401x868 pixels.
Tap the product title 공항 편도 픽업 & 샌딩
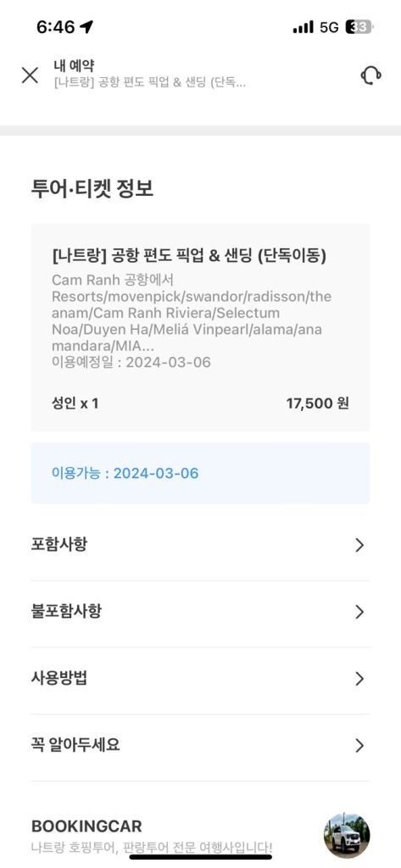point(189,256)
